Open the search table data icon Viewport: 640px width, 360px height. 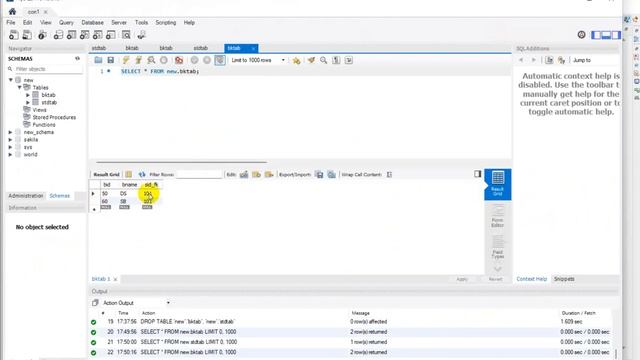(x=126, y=35)
